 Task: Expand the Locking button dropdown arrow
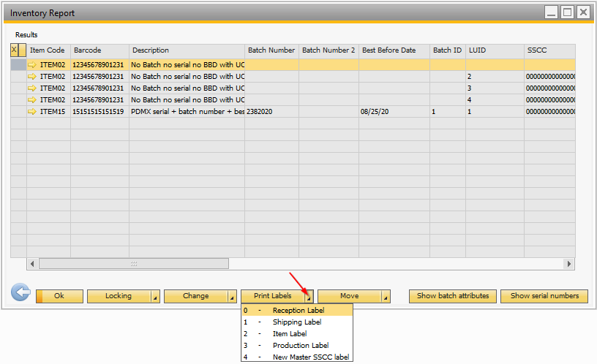[155, 297]
